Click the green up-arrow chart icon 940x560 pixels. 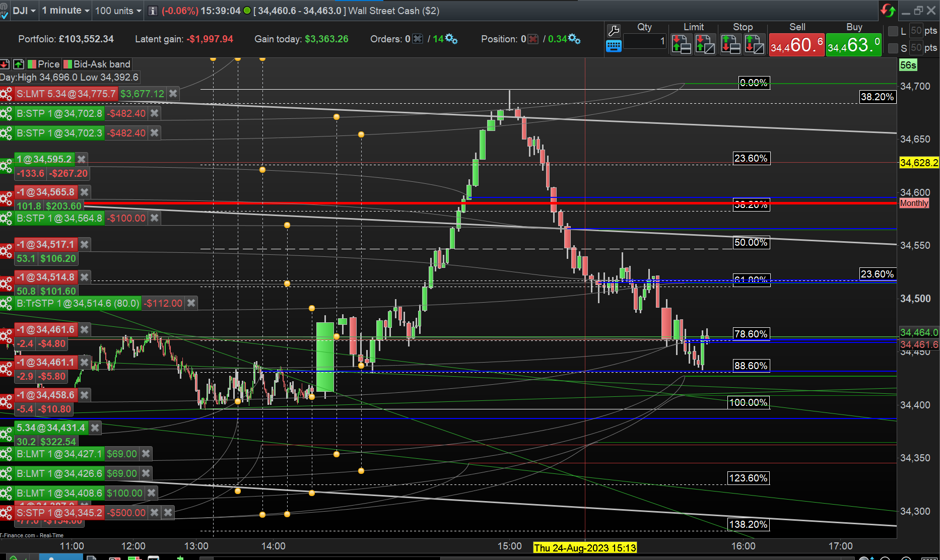(x=19, y=64)
